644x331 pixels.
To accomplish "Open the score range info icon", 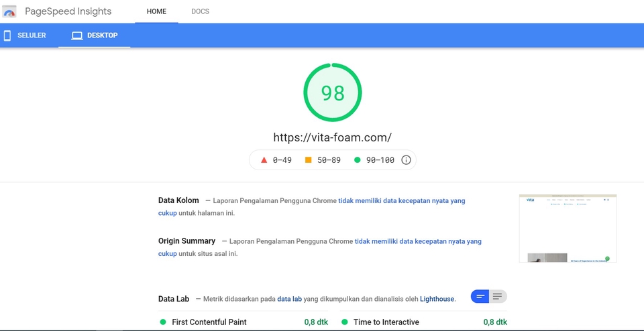I will click(x=406, y=160).
